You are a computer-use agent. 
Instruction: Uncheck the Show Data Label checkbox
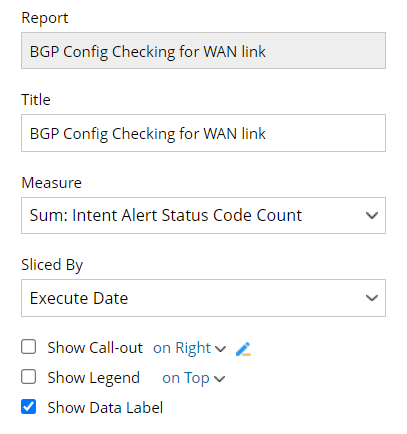(x=29, y=407)
